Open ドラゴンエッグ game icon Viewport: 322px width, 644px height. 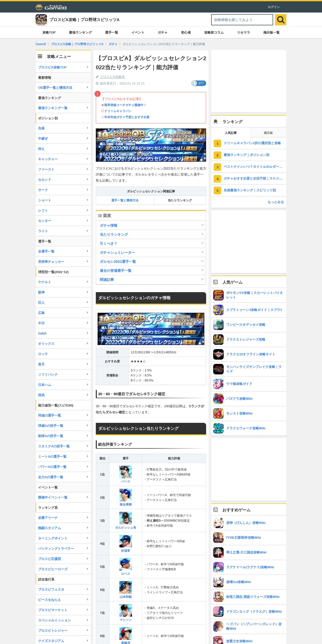(218, 612)
